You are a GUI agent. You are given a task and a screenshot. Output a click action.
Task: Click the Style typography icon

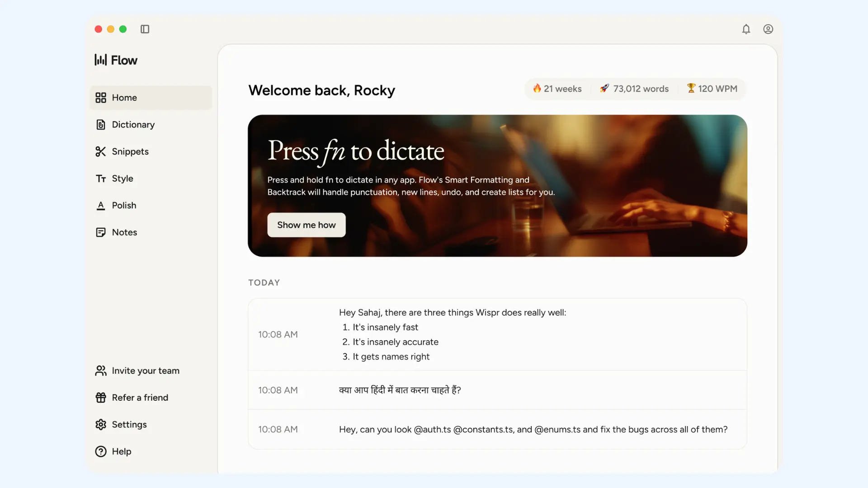(x=101, y=178)
